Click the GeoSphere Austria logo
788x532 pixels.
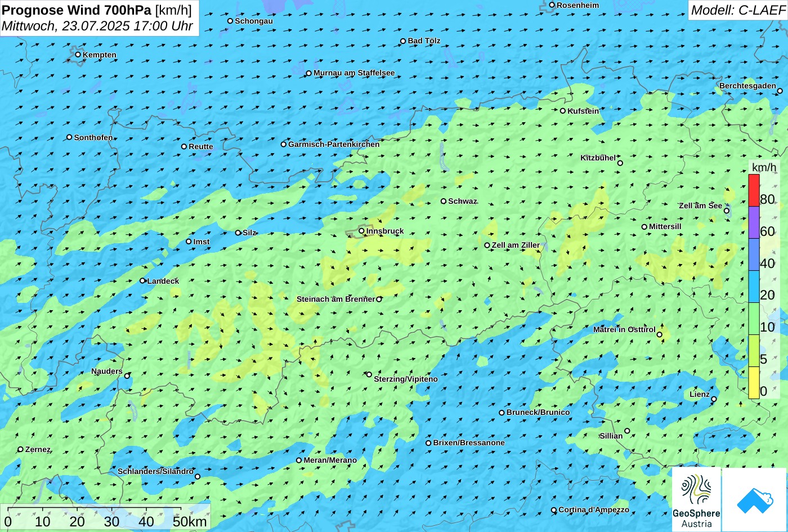tap(696, 499)
